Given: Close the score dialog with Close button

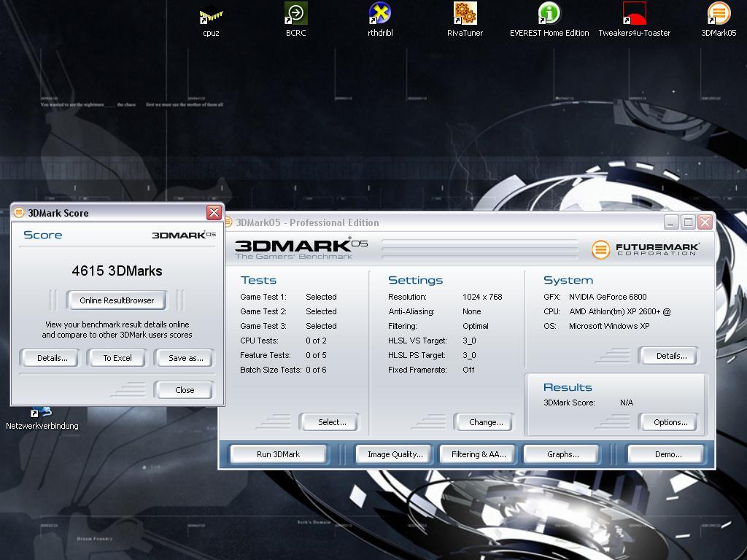Looking at the screenshot, I should tap(185, 390).
